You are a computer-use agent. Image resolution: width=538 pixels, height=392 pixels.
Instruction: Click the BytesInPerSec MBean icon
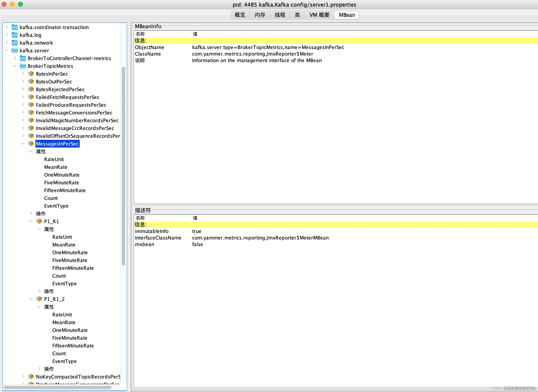31,74
